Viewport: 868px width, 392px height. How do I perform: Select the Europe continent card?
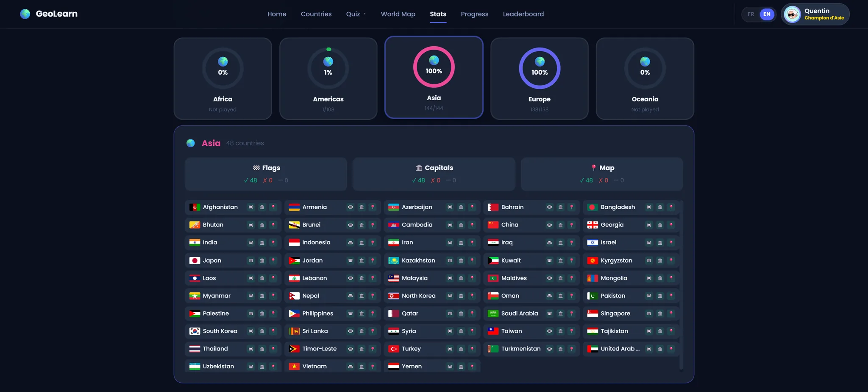click(x=539, y=78)
